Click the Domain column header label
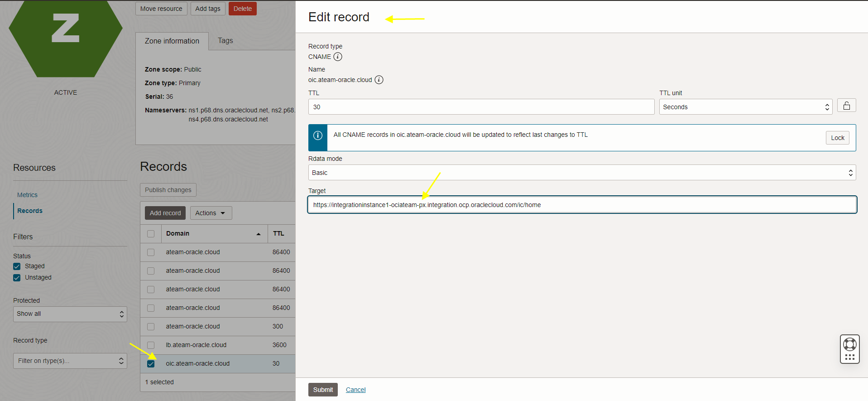Viewport: 868px width, 401px height. 177,234
